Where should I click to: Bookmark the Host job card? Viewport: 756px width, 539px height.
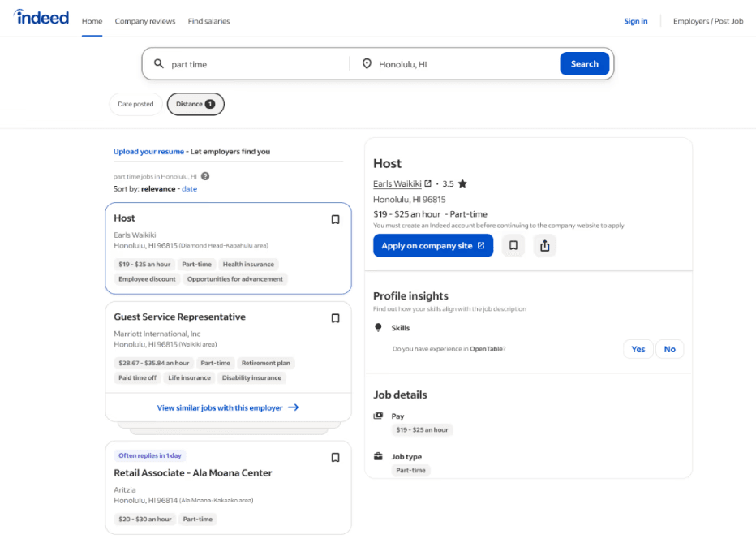335,219
